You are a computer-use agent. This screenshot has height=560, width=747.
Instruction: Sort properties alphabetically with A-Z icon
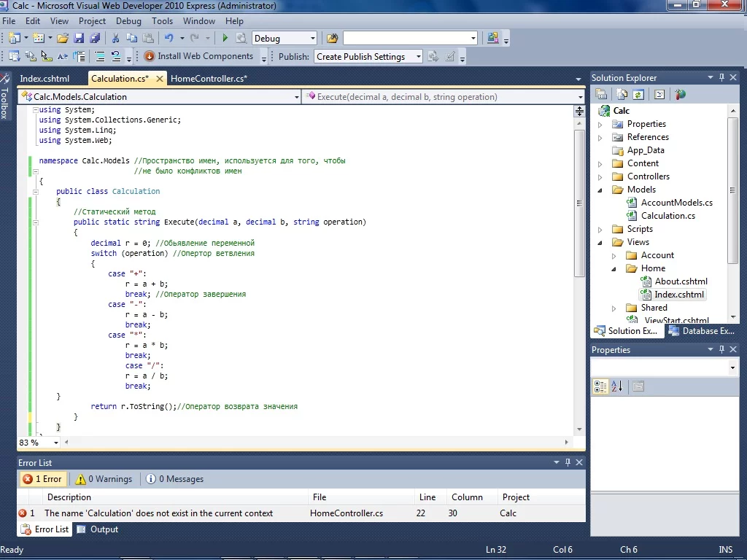617,386
